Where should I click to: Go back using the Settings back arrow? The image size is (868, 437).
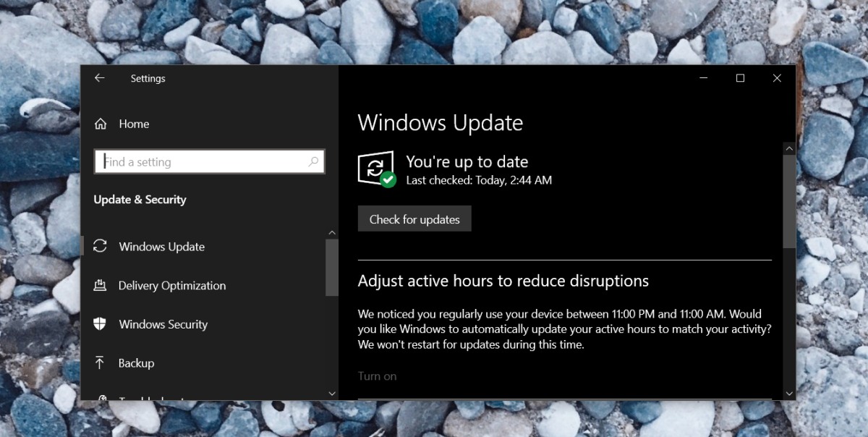tap(99, 78)
